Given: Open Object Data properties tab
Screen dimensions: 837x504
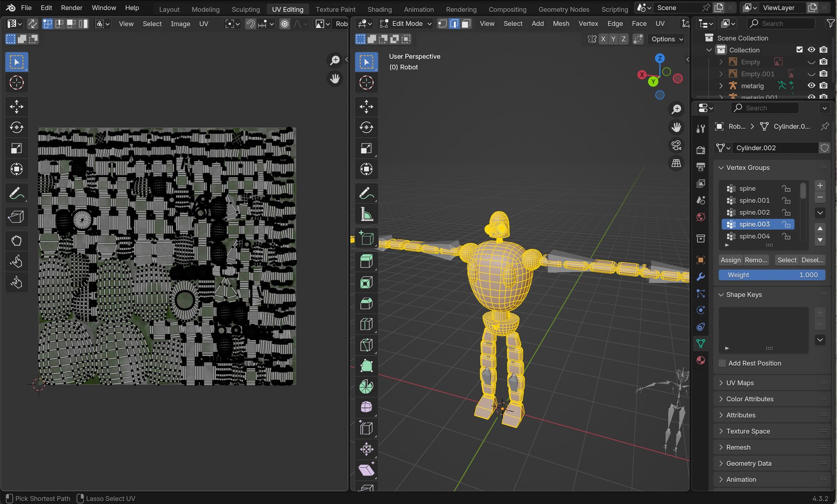Looking at the screenshot, I should [x=701, y=343].
